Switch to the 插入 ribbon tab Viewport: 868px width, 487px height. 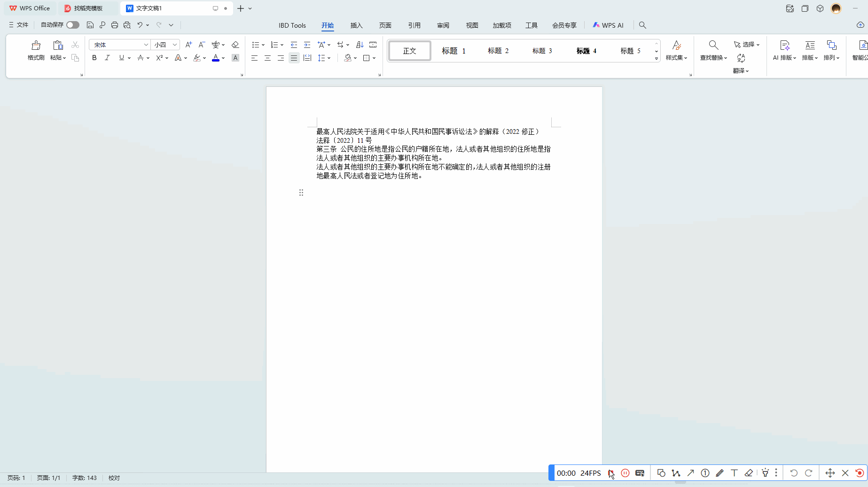pyautogui.click(x=356, y=25)
